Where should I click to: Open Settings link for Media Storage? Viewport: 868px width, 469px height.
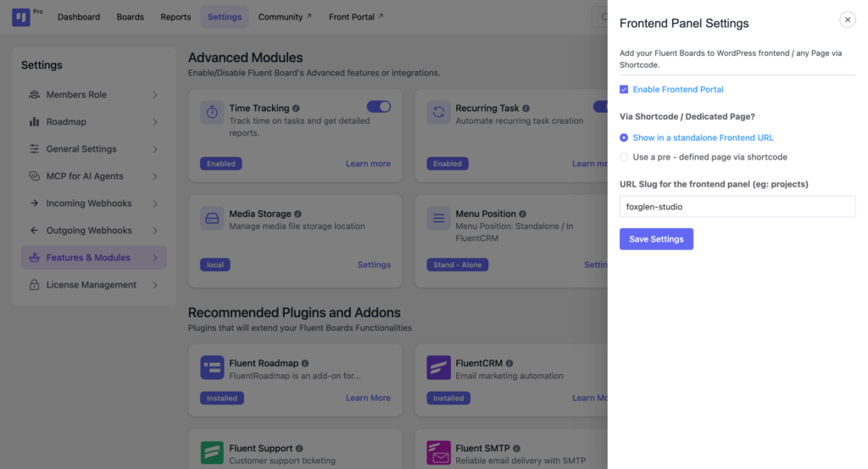pos(374,265)
